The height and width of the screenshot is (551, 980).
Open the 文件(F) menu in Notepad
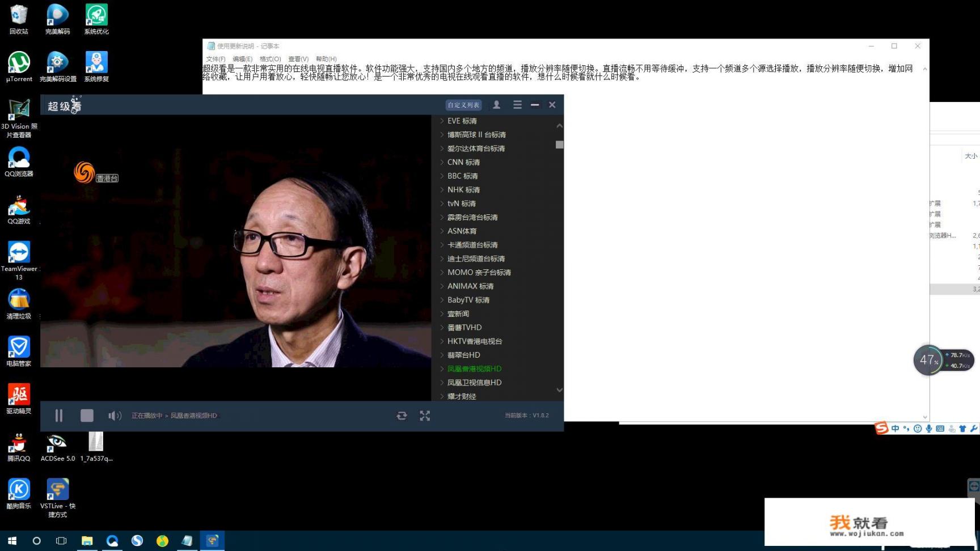(216, 59)
